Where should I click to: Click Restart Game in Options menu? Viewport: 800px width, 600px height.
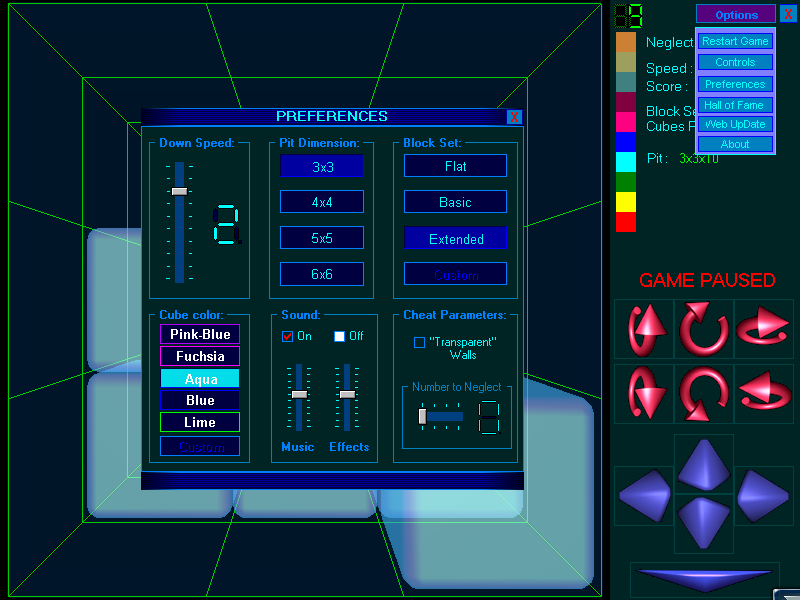(x=735, y=41)
